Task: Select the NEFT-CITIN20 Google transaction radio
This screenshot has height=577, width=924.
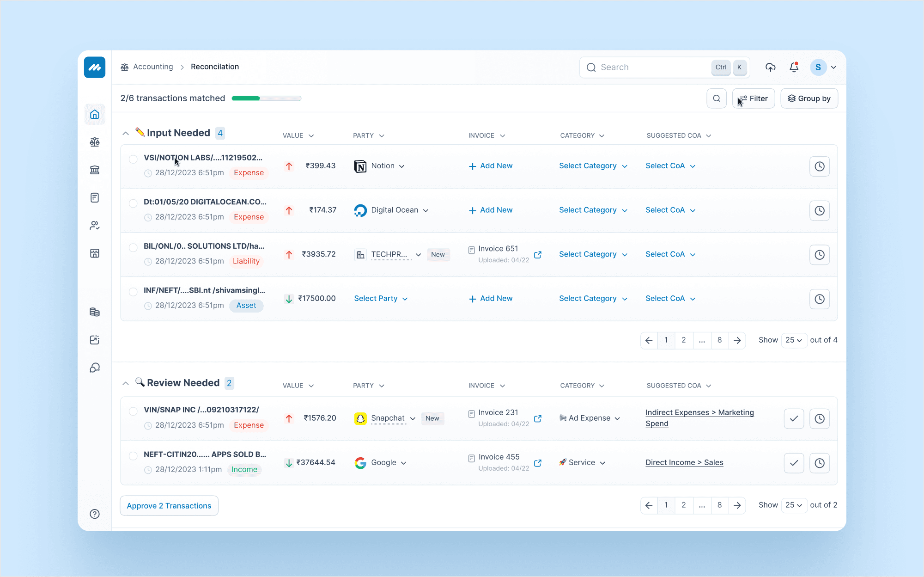Action: tap(133, 456)
